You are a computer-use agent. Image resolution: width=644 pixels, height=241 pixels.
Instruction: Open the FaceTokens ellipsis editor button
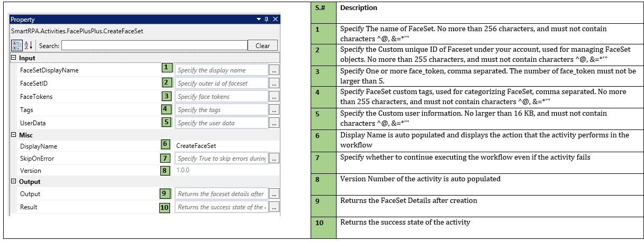(x=274, y=97)
